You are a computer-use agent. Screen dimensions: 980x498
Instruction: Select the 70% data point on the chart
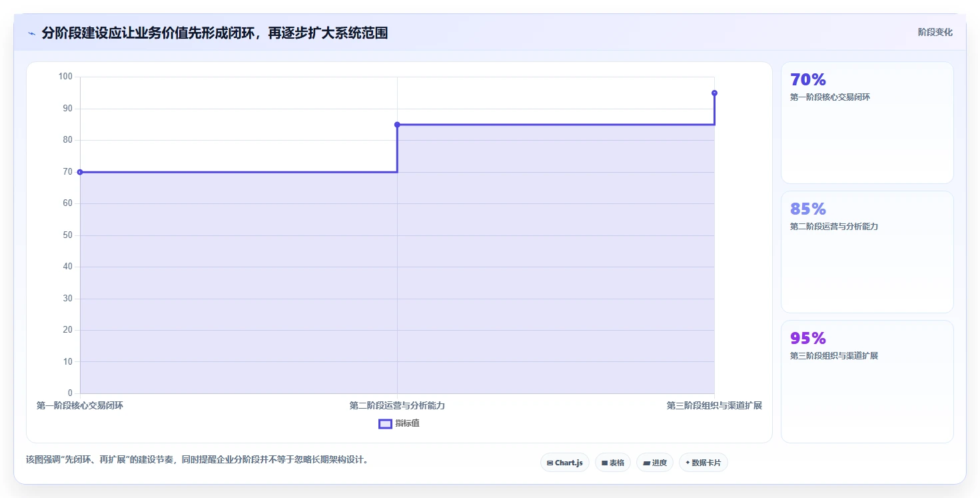[80, 172]
